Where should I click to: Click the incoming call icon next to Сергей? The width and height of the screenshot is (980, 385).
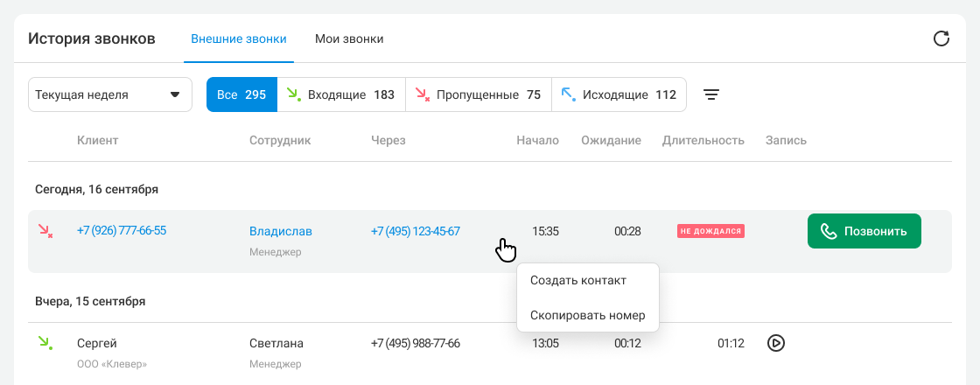(x=45, y=343)
